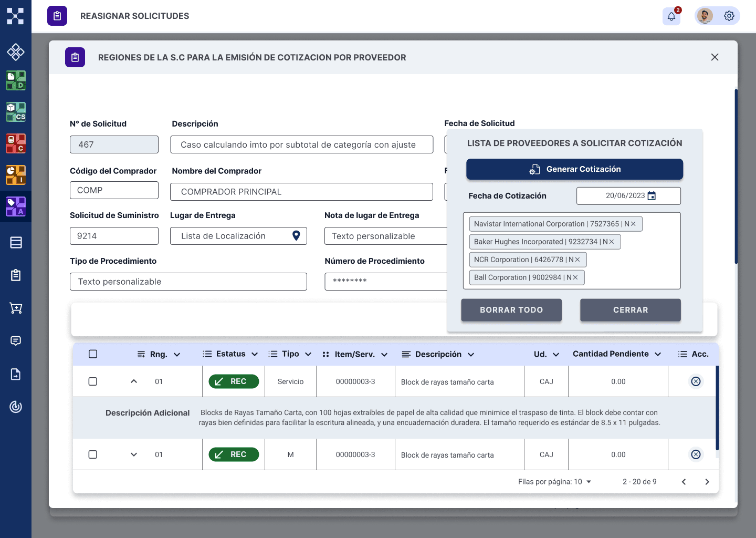Open settings gear in top bar

coord(729,16)
